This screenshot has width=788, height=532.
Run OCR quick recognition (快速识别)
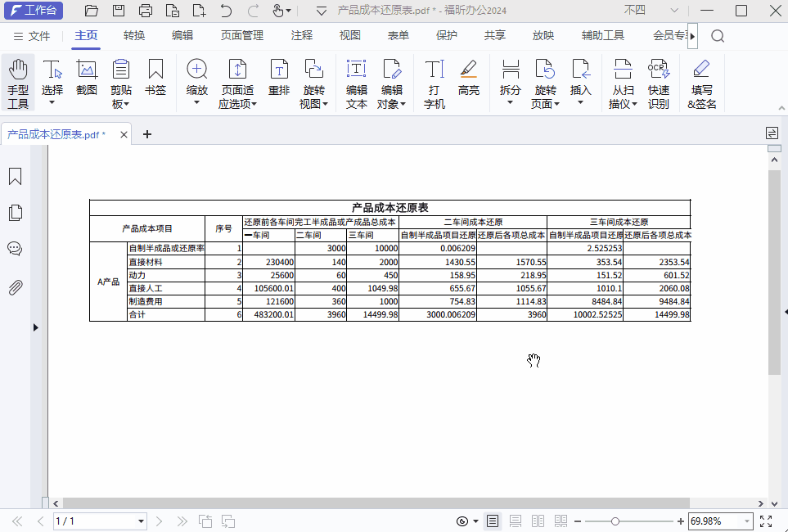pyautogui.click(x=659, y=83)
